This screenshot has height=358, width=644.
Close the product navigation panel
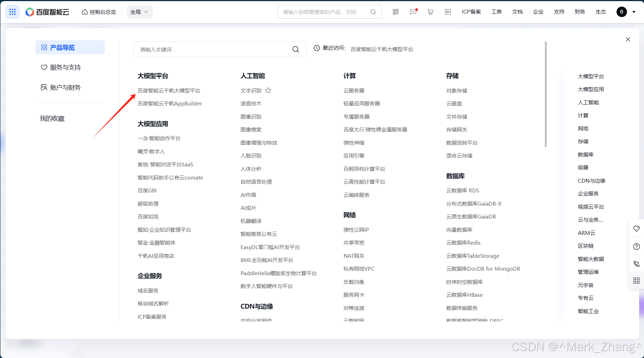(628, 39)
